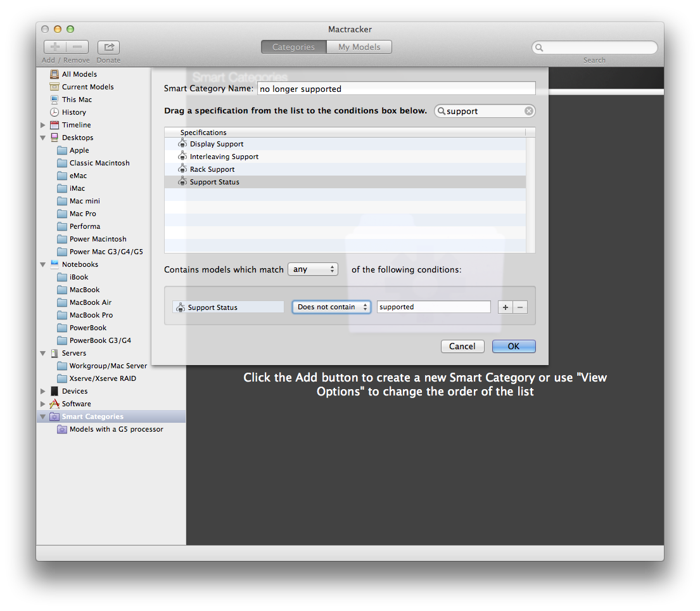This screenshot has width=700, height=611.
Task: Select the Support Status specification row
Action: (345, 183)
